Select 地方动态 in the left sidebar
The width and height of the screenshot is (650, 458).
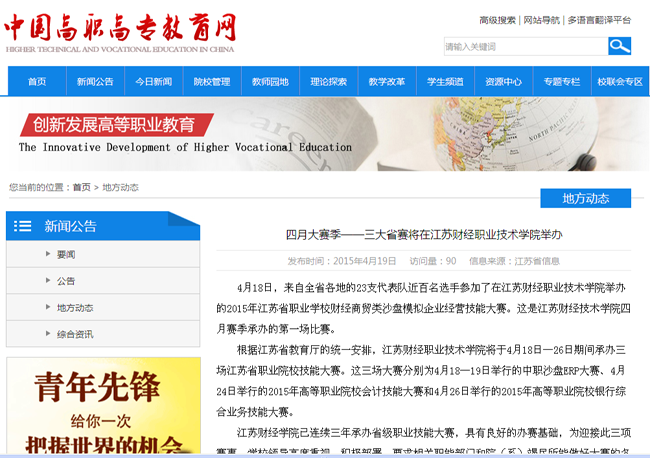pyautogui.click(x=75, y=308)
